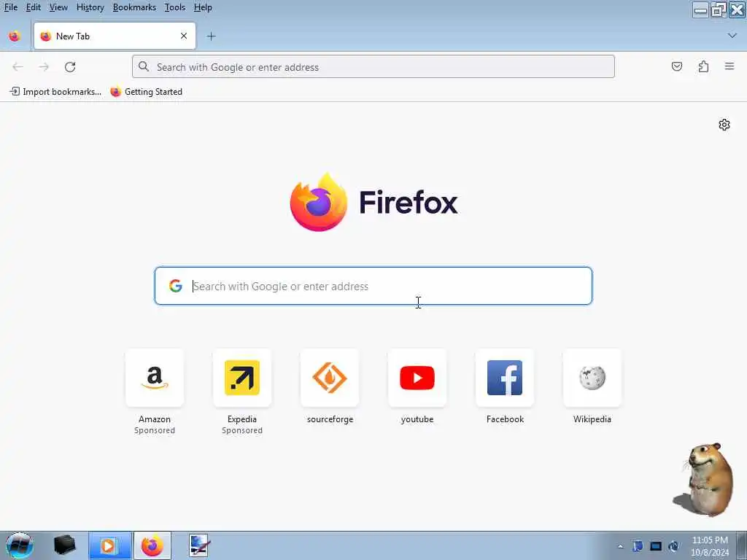Open the Wikipedia shortcut tile
Screen dimensions: 747x560
(592, 378)
